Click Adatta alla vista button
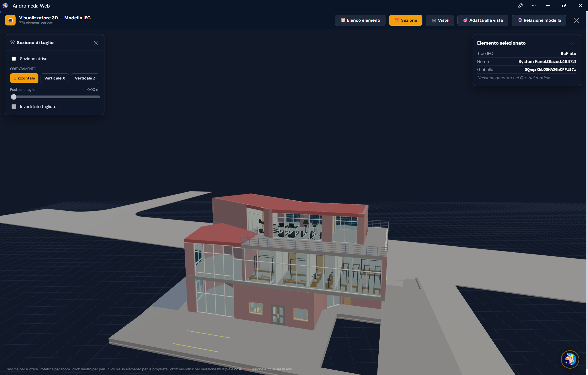Screen dimensions: 588x375 [483, 20]
